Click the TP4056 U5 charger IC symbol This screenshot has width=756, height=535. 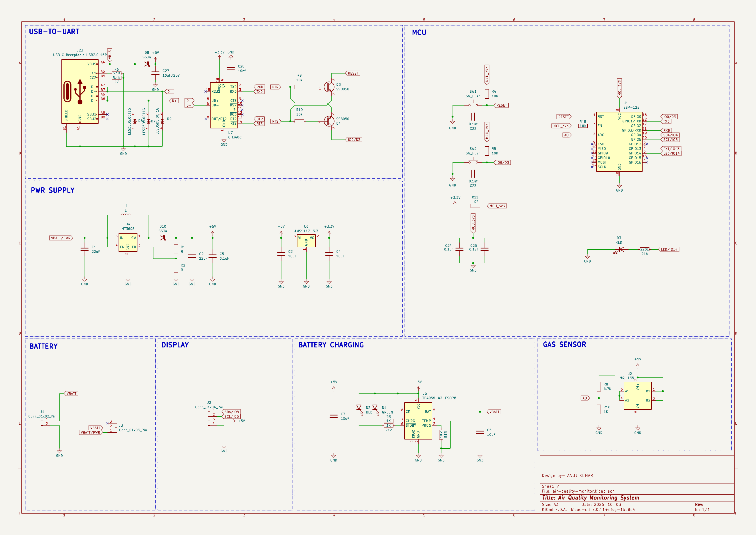point(418,421)
